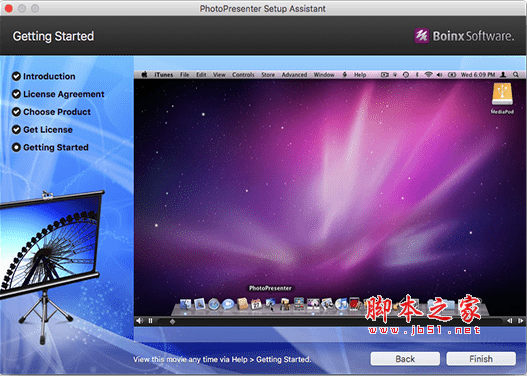Open the Window menu in the movie
527x376 pixels.
[x=324, y=75]
